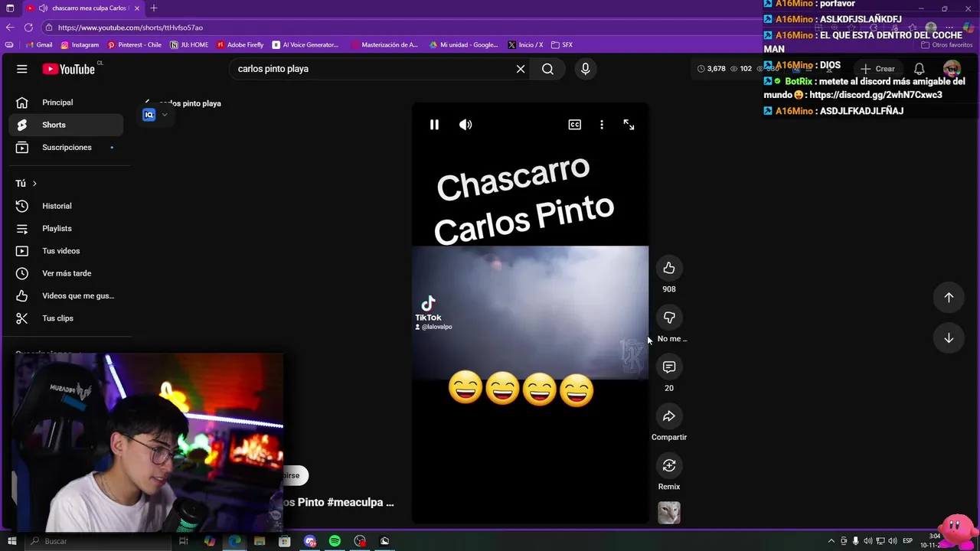The image size is (980, 551).
Task: Open Principal in the sidebar
Action: [x=66, y=103]
